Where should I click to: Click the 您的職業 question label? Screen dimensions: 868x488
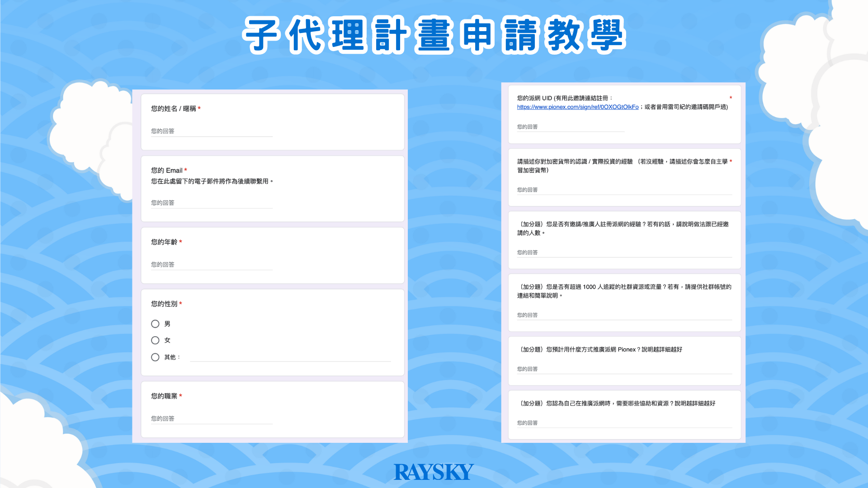pos(164,396)
